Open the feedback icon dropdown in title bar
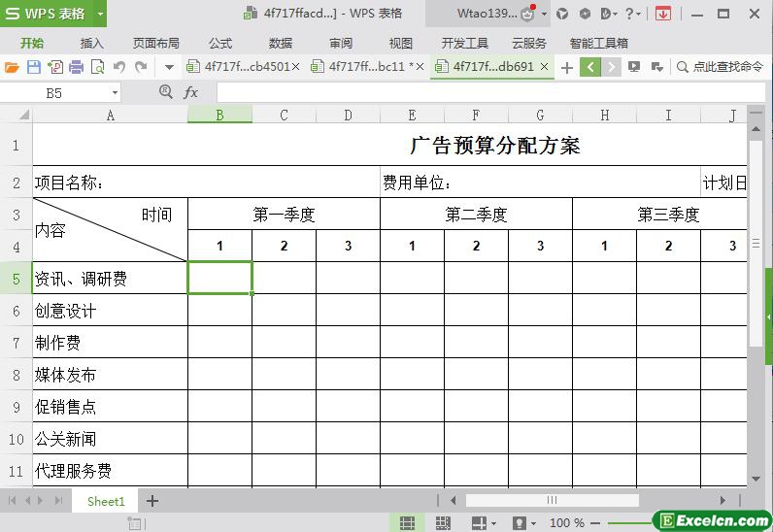Viewport: 773px width, 532px height. coord(609,14)
